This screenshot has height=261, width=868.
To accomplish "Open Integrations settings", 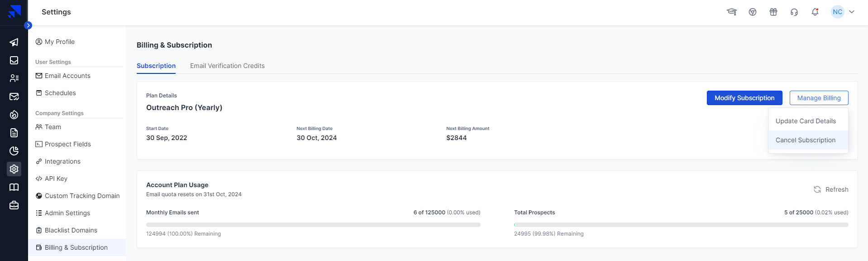I will click(x=58, y=161).
